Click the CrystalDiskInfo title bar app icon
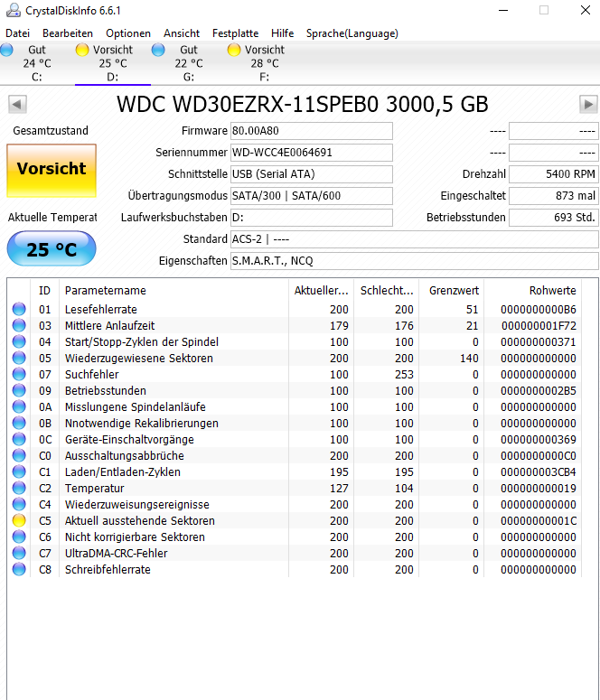Screen dimensions: 600x700 point(13,10)
